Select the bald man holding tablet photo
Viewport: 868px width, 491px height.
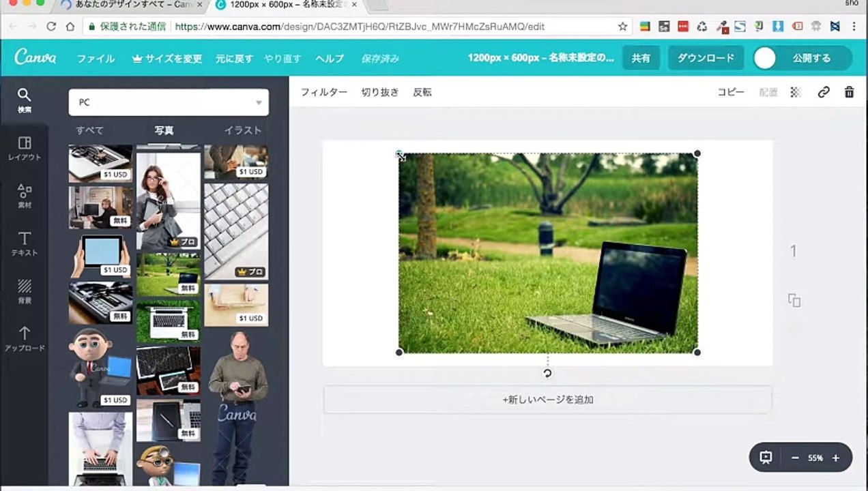[237, 406]
